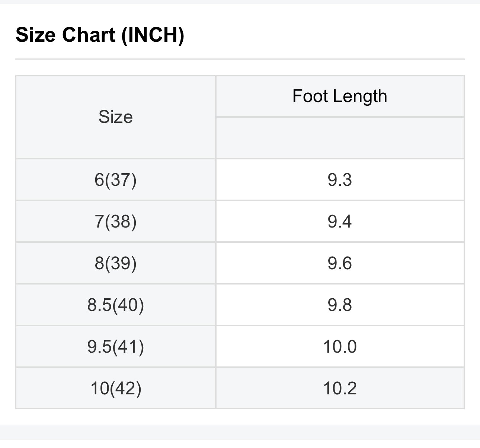Select size 8(39) cell

coord(116,263)
